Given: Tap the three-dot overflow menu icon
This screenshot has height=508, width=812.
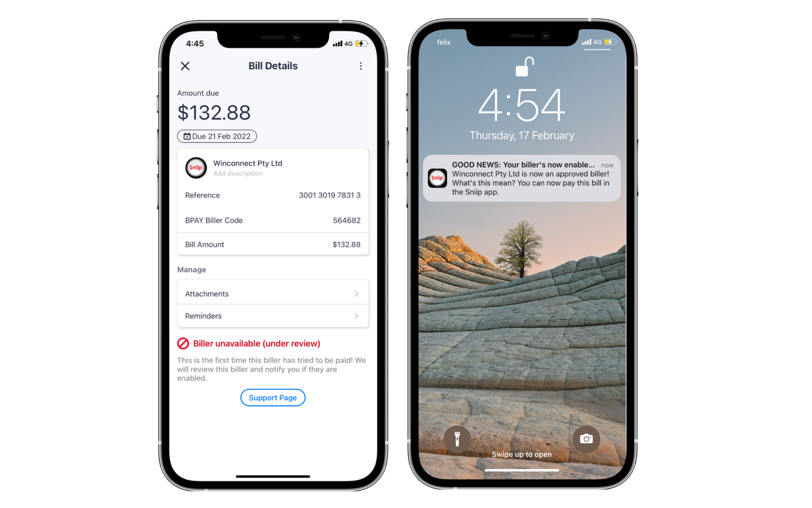Looking at the screenshot, I should tap(361, 66).
